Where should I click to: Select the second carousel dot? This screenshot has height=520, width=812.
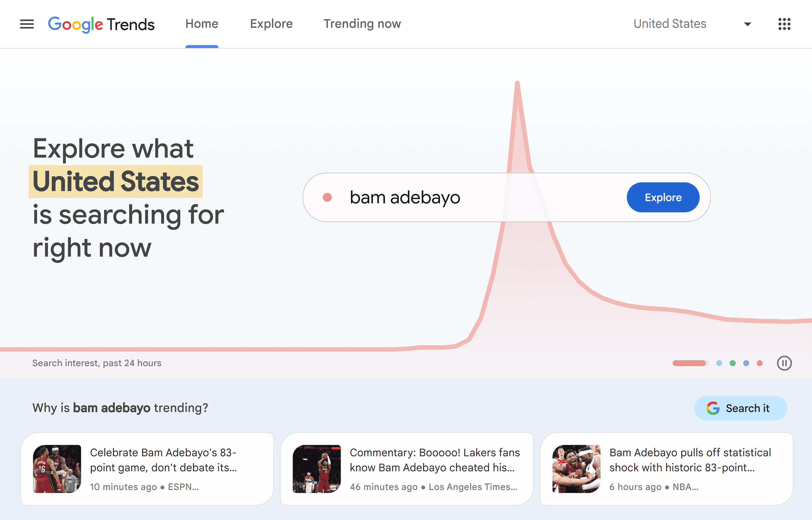[x=719, y=363]
